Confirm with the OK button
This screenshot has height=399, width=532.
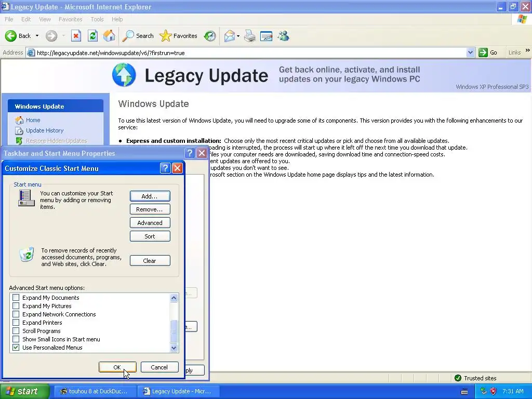click(117, 367)
